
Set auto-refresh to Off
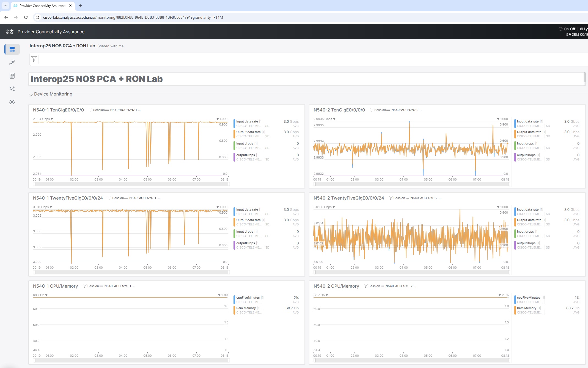point(573,29)
